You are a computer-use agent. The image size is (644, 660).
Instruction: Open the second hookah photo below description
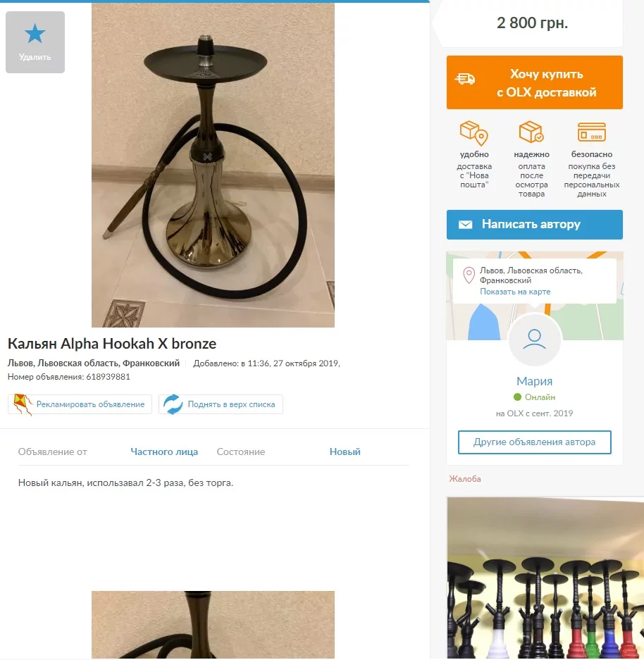click(x=213, y=625)
